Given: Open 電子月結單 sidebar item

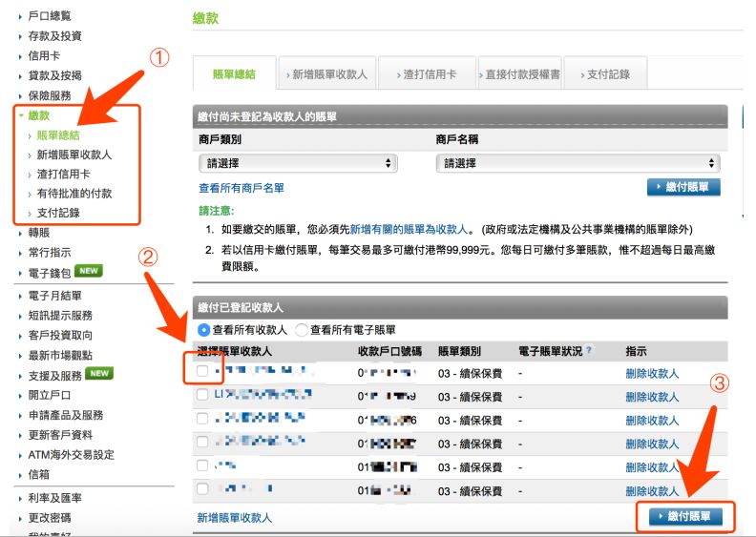Looking at the screenshot, I should click(54, 296).
